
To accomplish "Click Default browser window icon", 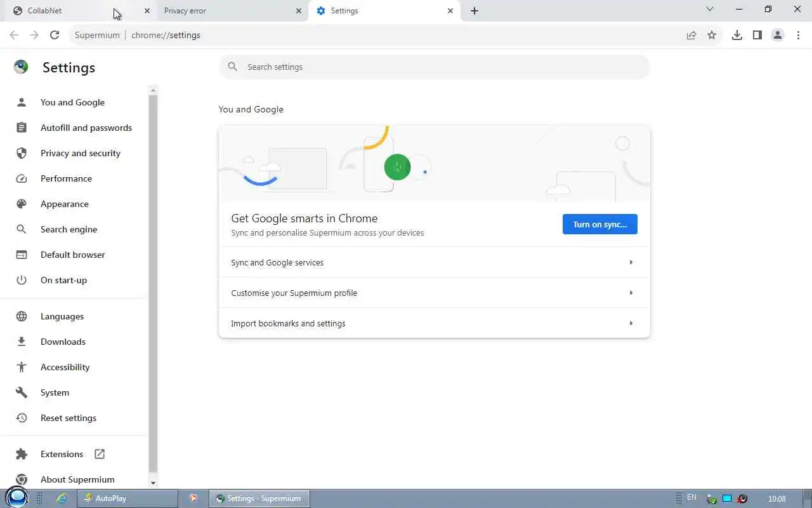I will coord(22,255).
